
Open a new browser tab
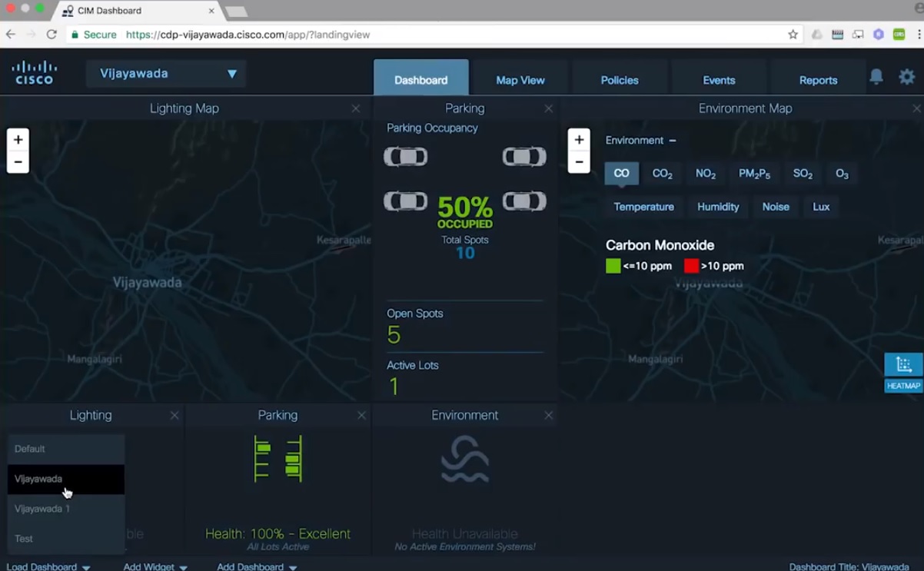[236, 12]
